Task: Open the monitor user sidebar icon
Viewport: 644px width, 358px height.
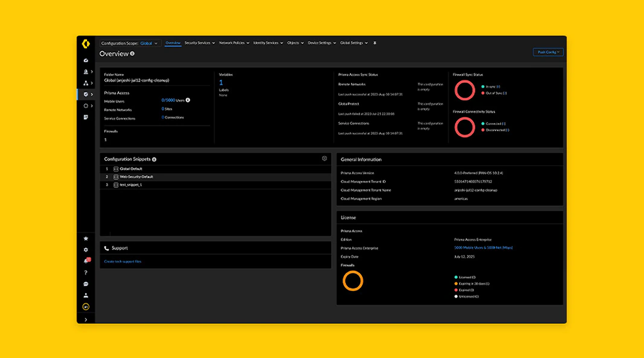Action: (86, 71)
